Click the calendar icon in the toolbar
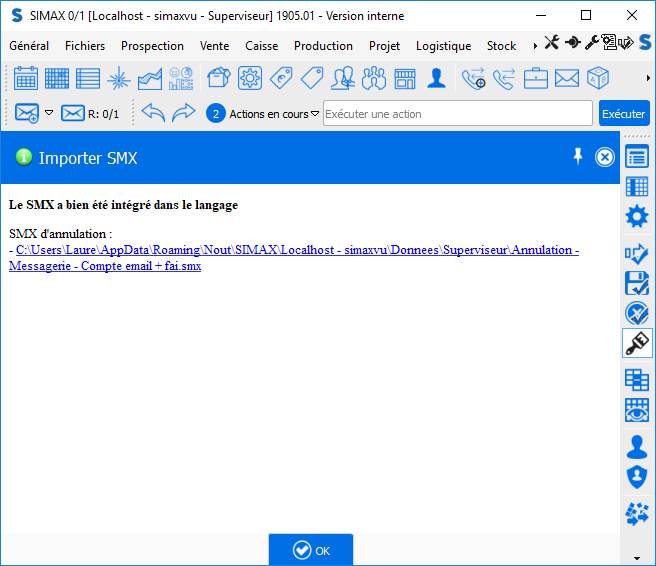 [26, 78]
